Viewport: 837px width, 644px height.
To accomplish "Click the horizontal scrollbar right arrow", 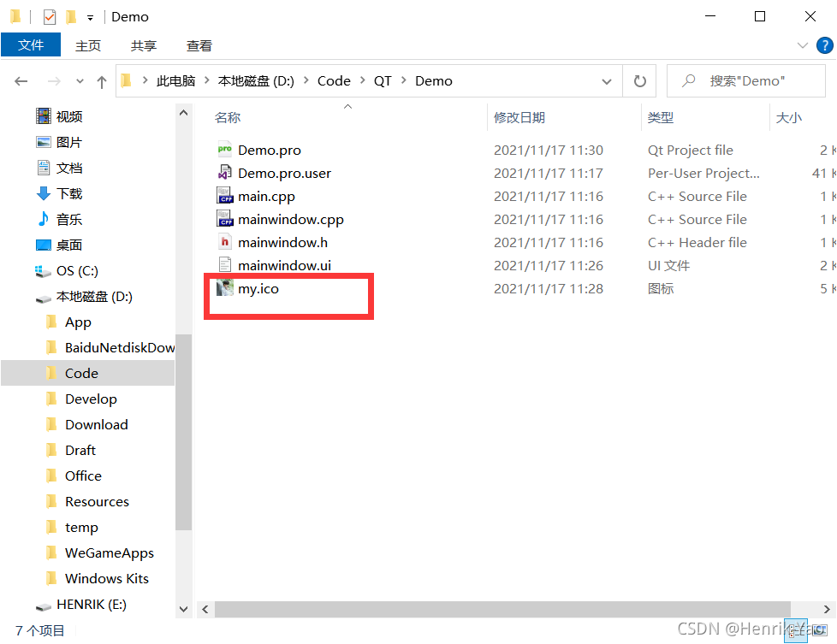I will 827,609.
